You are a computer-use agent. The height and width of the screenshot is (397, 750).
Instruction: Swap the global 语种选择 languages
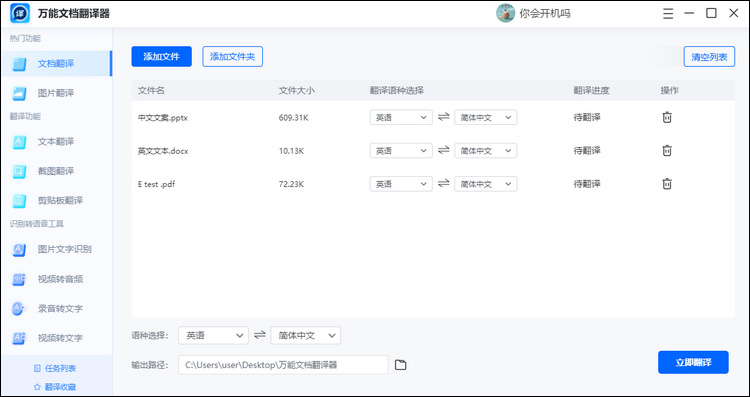pos(260,335)
